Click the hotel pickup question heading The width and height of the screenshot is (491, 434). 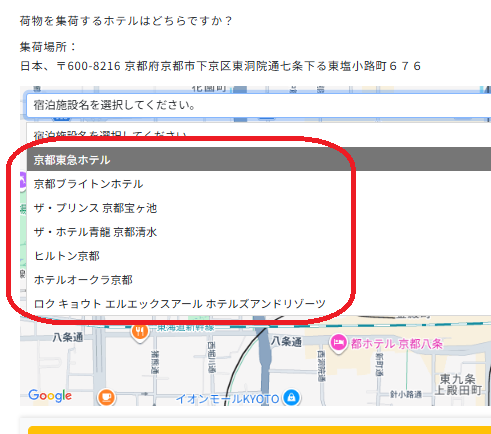tap(125, 21)
